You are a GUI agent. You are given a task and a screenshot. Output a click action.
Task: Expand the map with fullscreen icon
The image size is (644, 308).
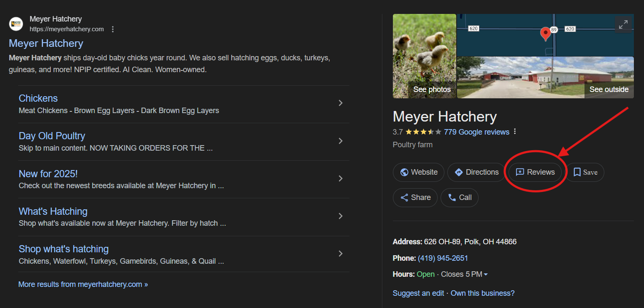pos(623,25)
